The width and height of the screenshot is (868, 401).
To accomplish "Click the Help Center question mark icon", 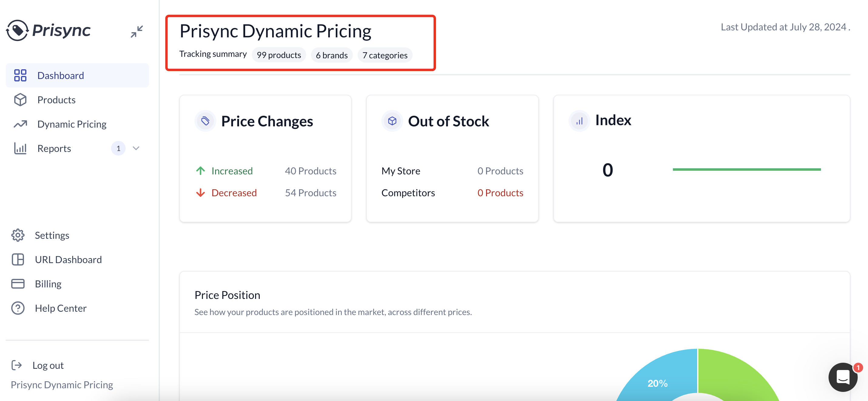I will pos(18,308).
